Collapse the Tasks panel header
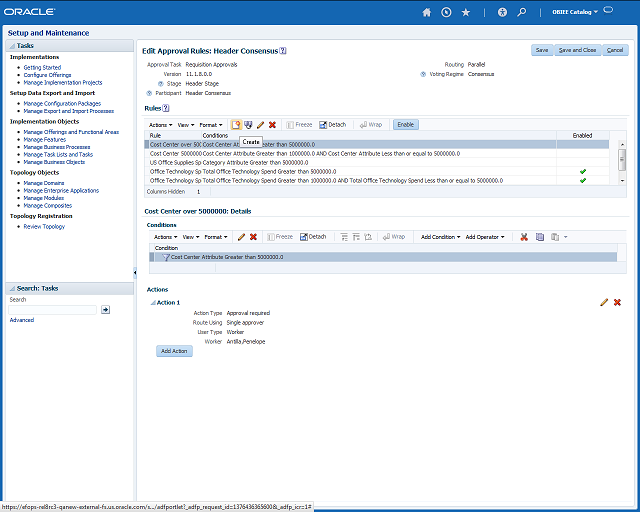This screenshot has width=640, height=512. 13,46
